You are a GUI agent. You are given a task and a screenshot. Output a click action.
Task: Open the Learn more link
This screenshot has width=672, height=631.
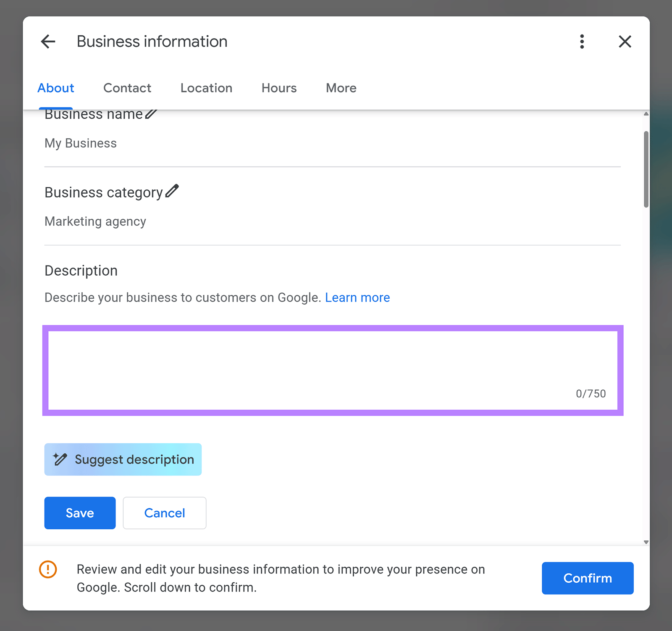click(x=357, y=297)
